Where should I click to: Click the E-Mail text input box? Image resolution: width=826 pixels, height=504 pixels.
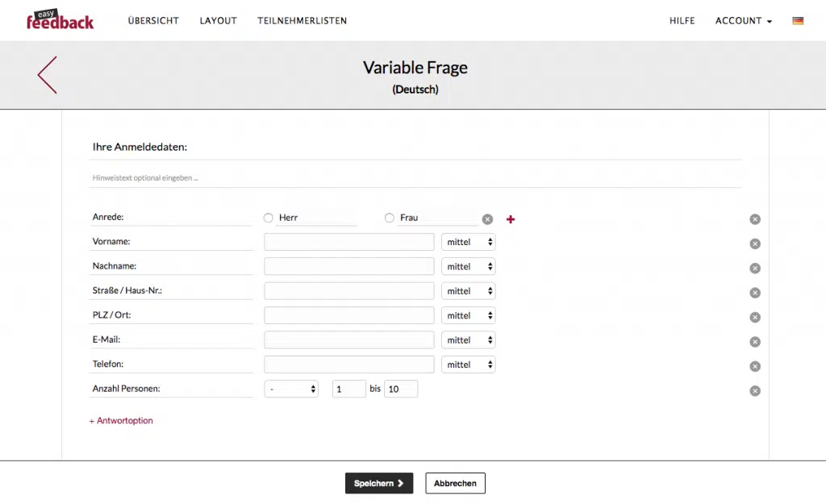[x=349, y=339]
